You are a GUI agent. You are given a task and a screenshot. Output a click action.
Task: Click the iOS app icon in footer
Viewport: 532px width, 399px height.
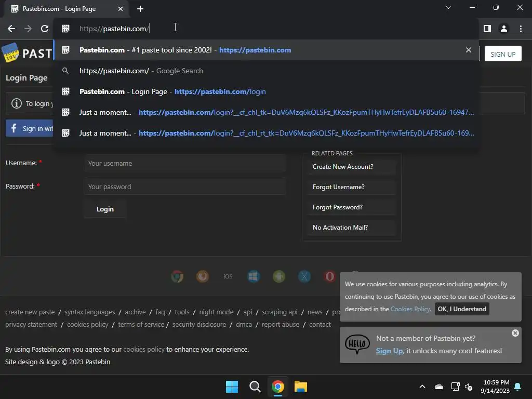pyautogui.click(x=228, y=276)
